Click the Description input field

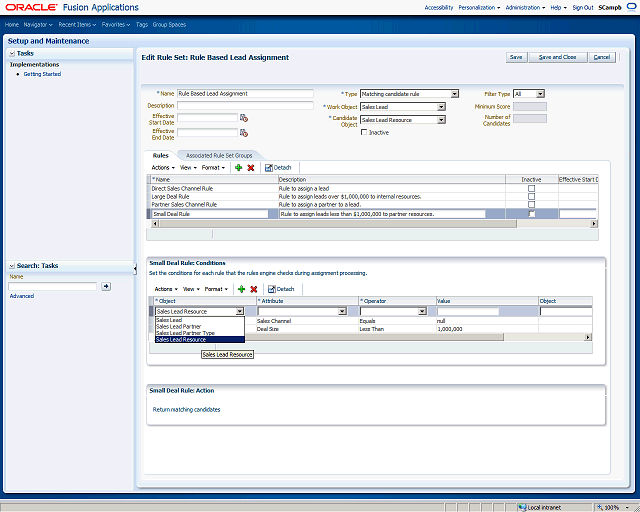click(x=245, y=105)
